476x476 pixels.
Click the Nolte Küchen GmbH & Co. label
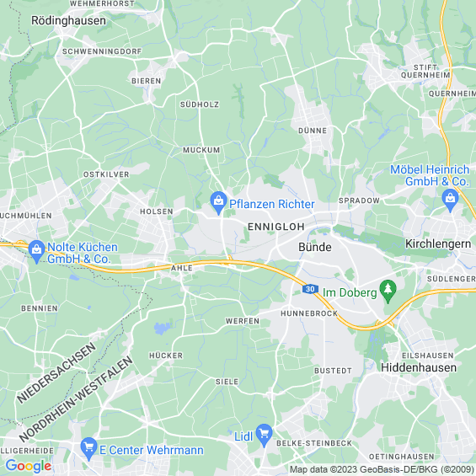click(x=83, y=253)
